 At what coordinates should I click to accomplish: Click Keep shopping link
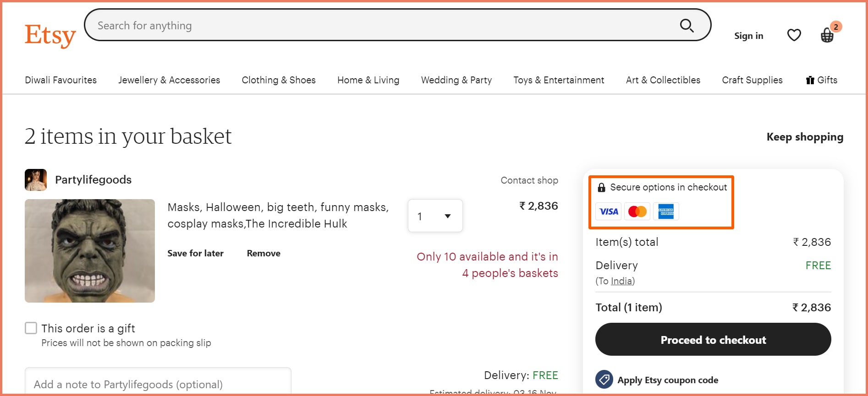click(x=805, y=137)
